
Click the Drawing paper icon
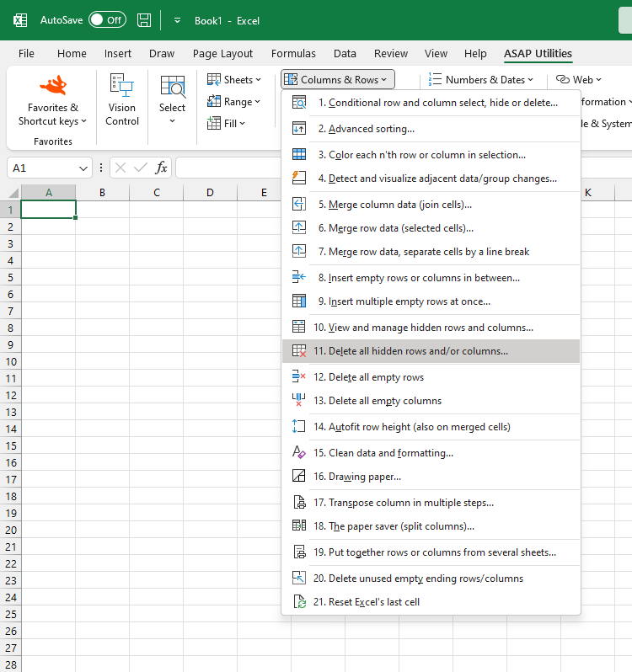point(299,476)
